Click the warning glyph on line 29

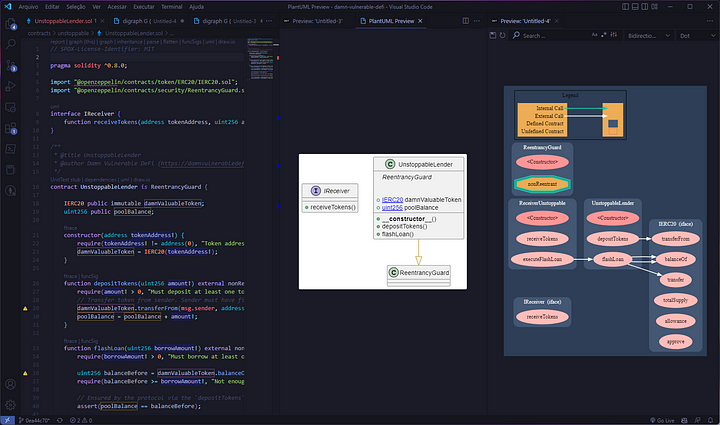[25, 308]
